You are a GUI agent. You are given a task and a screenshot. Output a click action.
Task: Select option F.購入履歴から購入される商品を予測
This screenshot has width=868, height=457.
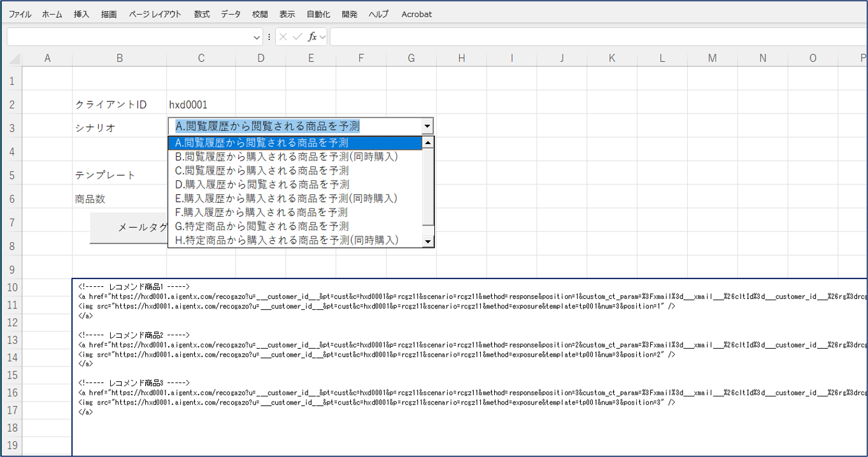click(x=295, y=212)
